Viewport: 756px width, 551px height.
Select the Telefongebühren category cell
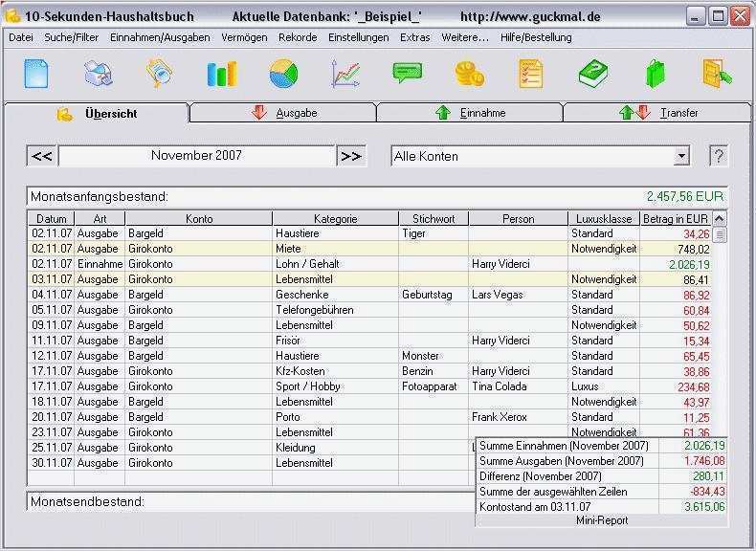click(336, 310)
